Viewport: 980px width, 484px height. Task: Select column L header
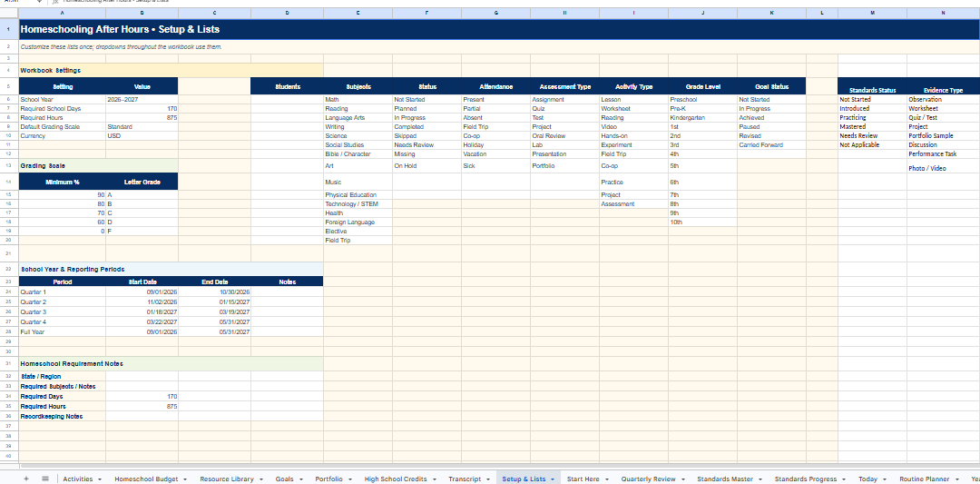[x=822, y=13]
